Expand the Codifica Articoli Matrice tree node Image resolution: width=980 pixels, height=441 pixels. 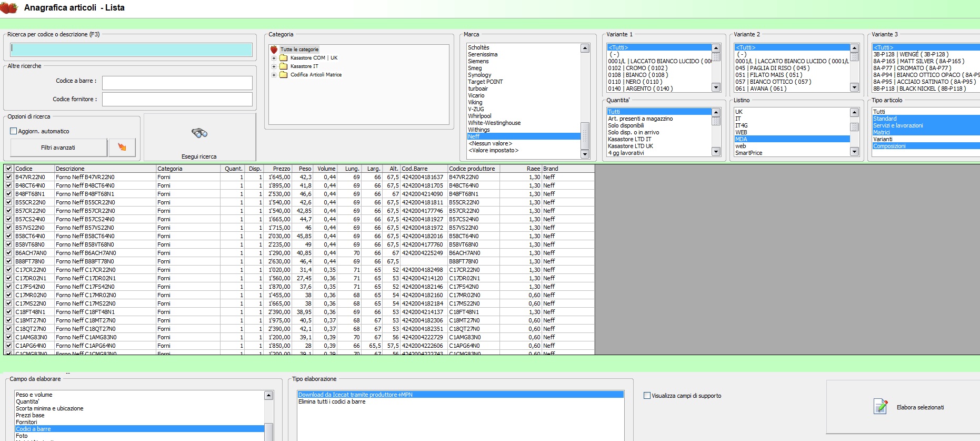click(274, 75)
